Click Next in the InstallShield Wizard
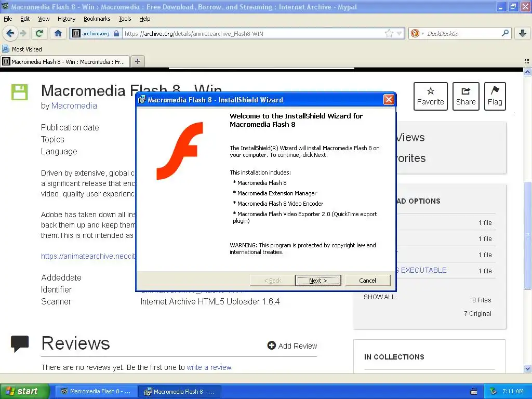Screen dimensions: 532x399 coord(318,281)
